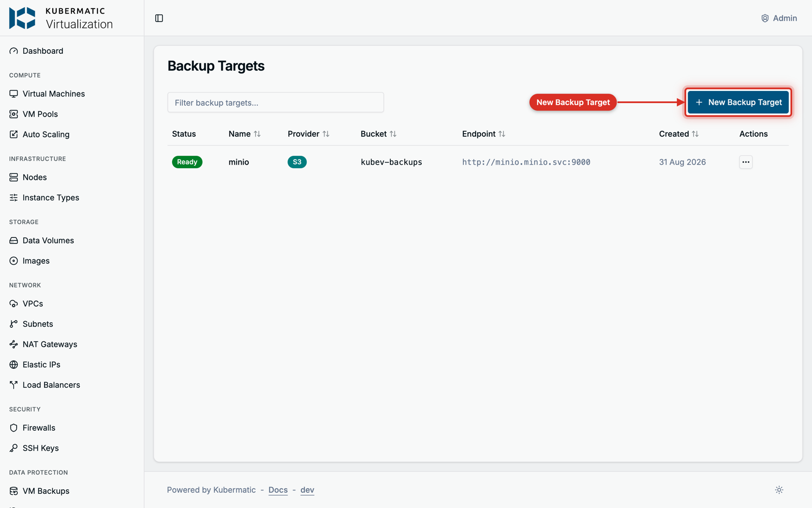812x508 pixels.
Task: Click the Virtual Machines monitor icon
Action: (x=14, y=93)
